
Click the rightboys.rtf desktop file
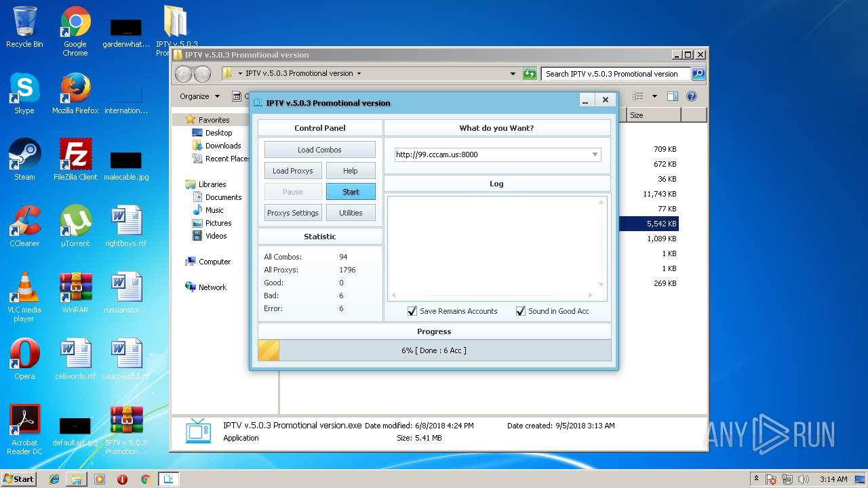click(x=126, y=226)
